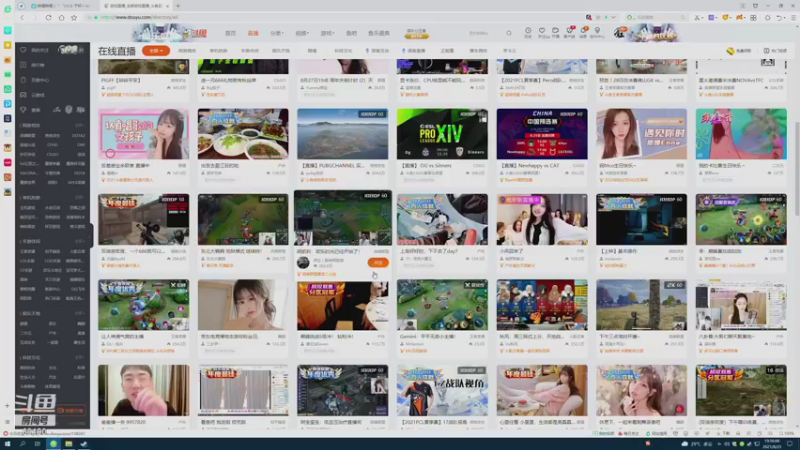Screen dimensions: 800x450
Task: Open 鱼乐盛典 in Douyu header
Action: 379,33
